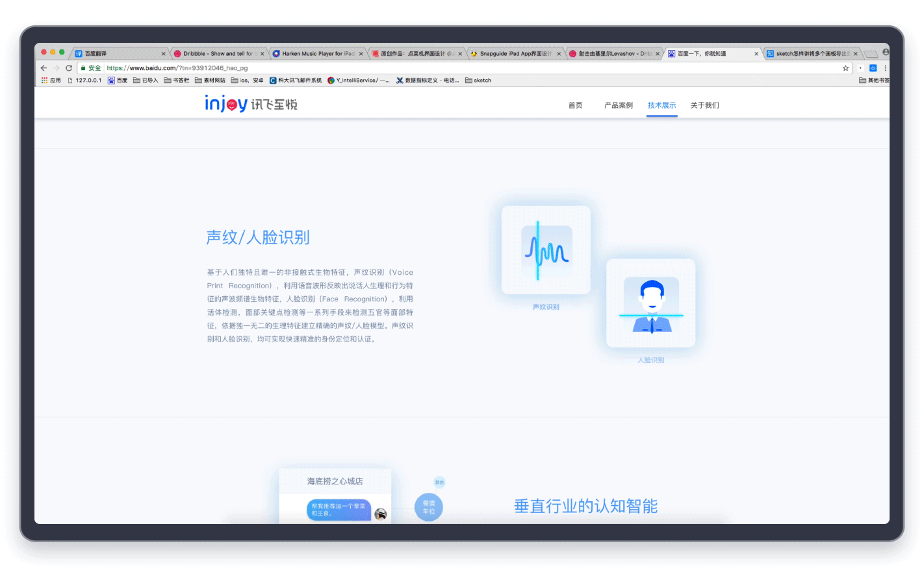
Task: Click the 帮我推荐加一个荤菜 chat bubble
Action: coord(339,510)
